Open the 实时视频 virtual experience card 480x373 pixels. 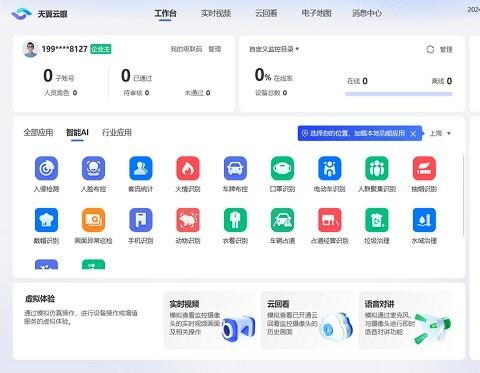tap(211, 320)
